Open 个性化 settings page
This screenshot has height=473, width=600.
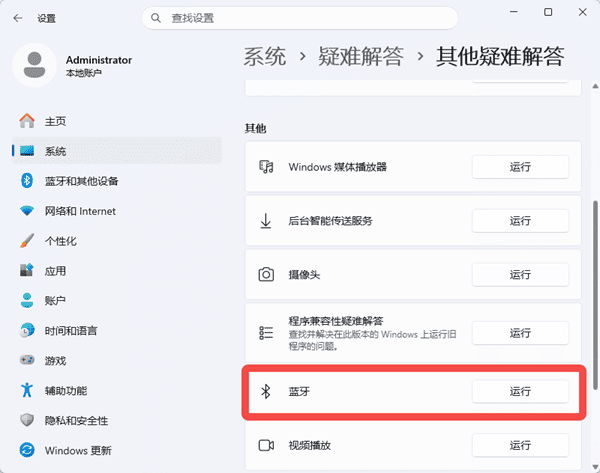[117, 241]
